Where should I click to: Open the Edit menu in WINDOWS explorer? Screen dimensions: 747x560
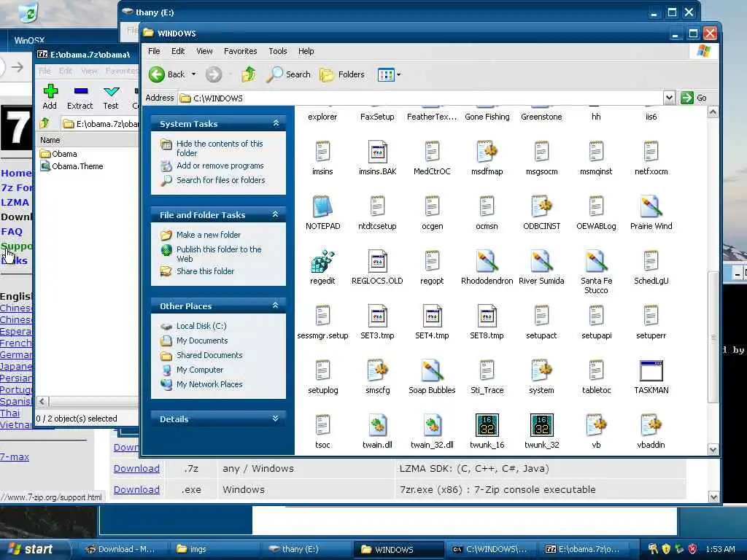[178, 51]
